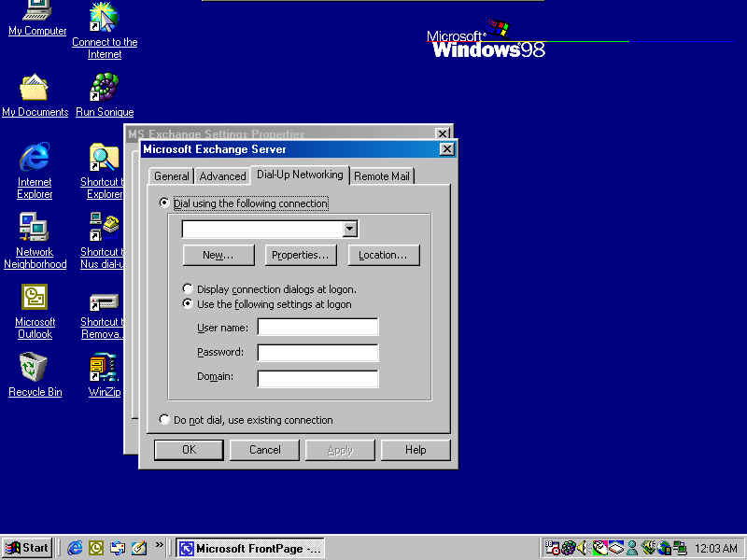Viewport: 747px width, 560px height.
Task: Expand hidden Quick Launch items chevron
Action: 159,544
